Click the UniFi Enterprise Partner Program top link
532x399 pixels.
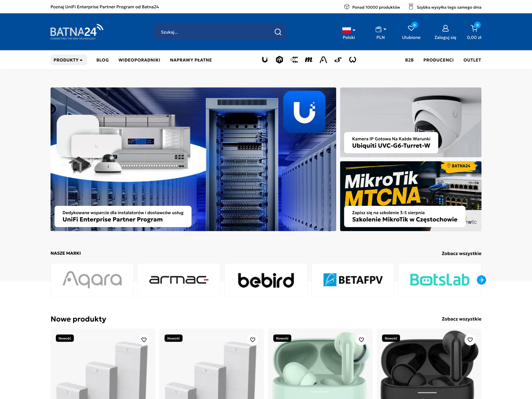105,7
